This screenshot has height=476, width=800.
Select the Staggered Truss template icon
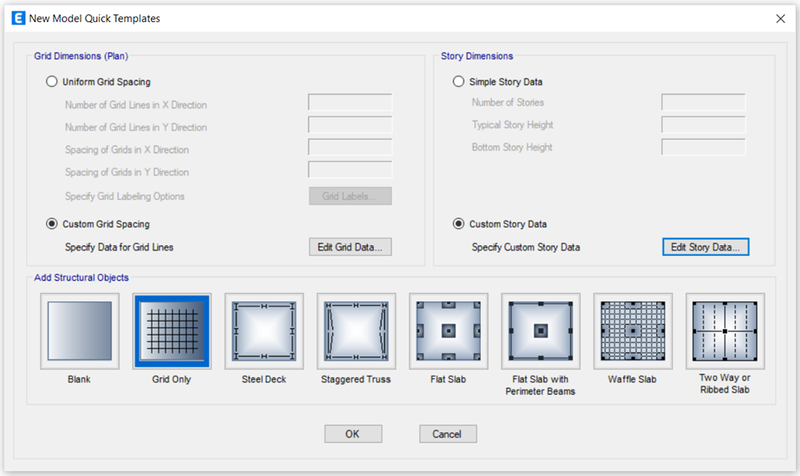(355, 332)
